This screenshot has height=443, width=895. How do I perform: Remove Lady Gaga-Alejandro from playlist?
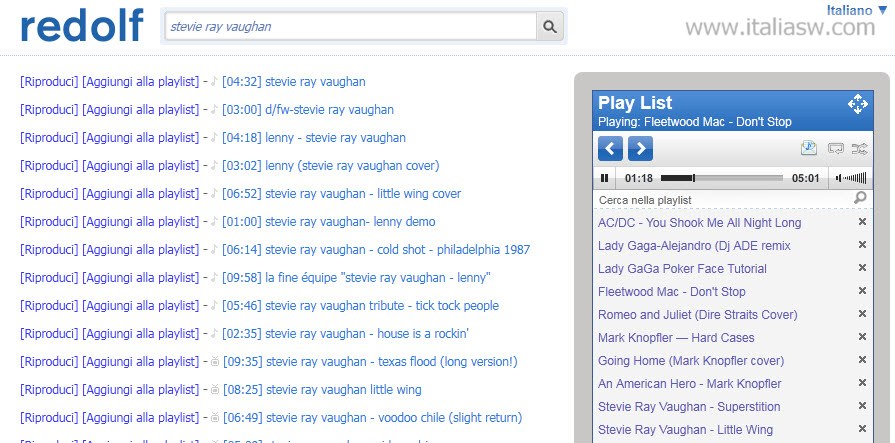862,244
